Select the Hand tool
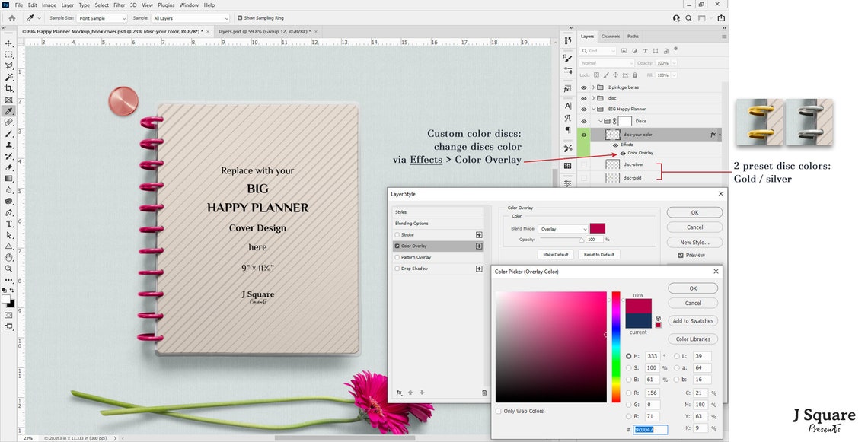868x442 pixels. click(9, 257)
